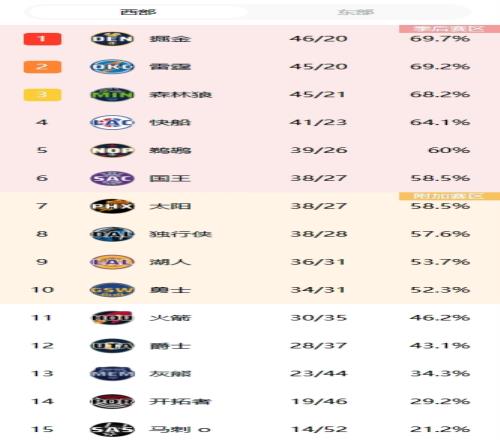500x440 pixels.
Task: Select the LAC Clippers logo
Action: point(112,123)
